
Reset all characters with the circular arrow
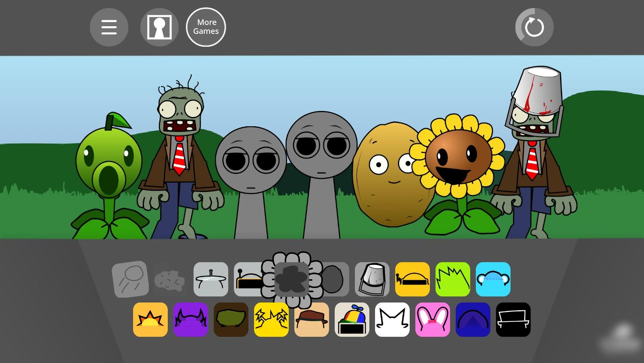click(534, 27)
